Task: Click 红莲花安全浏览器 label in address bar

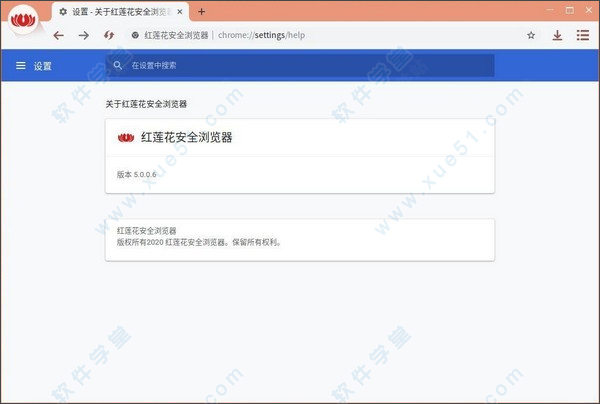Action: pyautogui.click(x=176, y=36)
